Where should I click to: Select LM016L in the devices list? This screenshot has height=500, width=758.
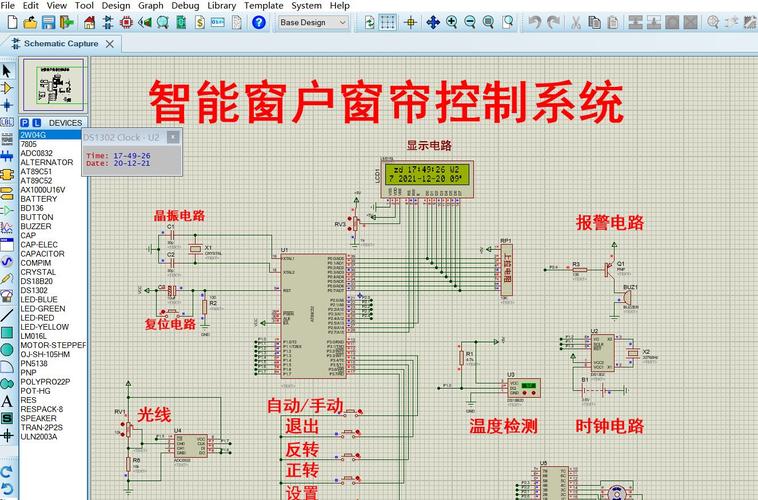tap(33, 336)
